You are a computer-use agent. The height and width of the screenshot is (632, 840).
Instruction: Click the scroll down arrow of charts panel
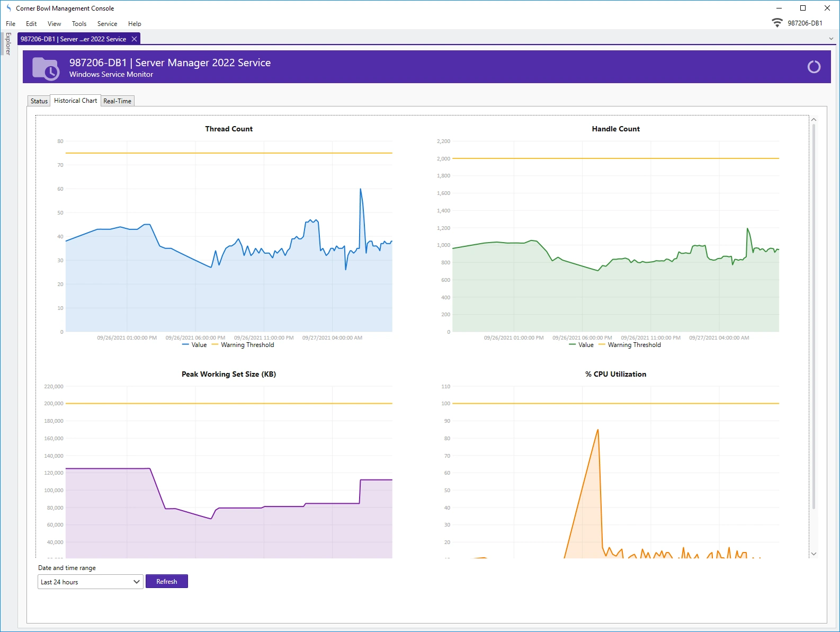tap(814, 554)
